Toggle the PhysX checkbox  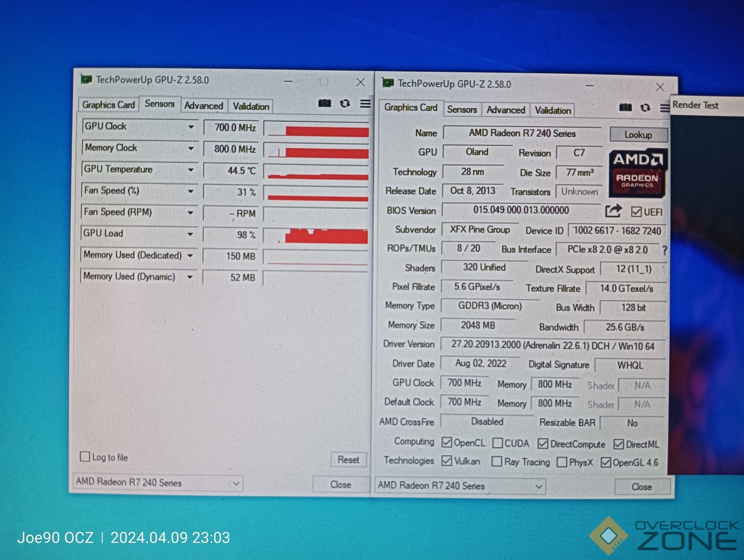coord(562,462)
